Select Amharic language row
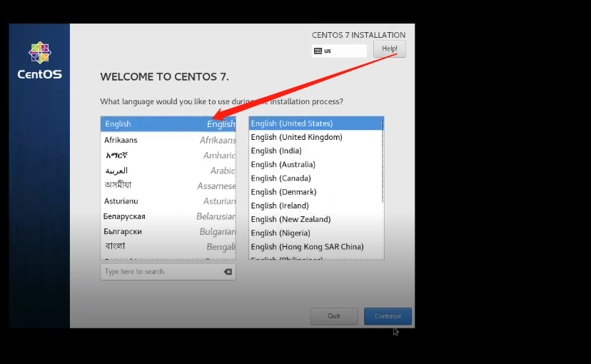This screenshot has width=591, height=364. tap(168, 156)
